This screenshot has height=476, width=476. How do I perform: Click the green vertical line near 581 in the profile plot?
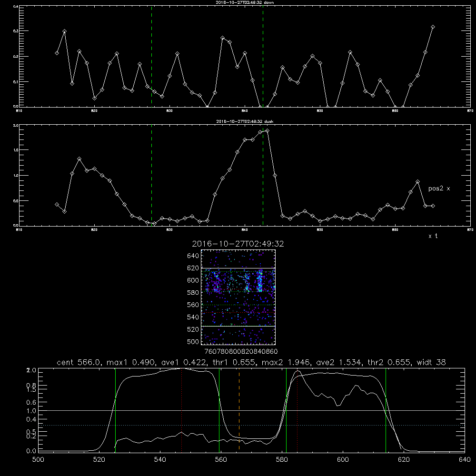[286, 410]
